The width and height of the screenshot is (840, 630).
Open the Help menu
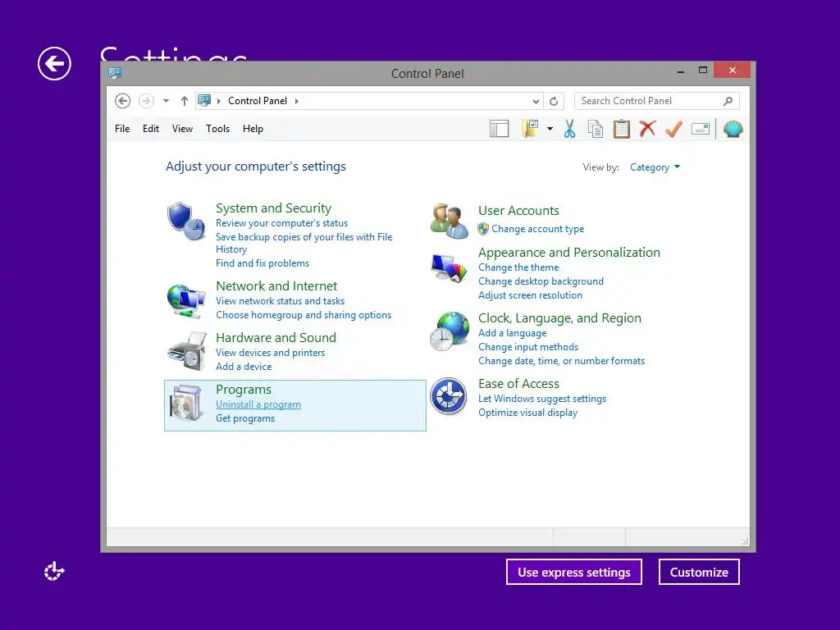pyautogui.click(x=253, y=129)
